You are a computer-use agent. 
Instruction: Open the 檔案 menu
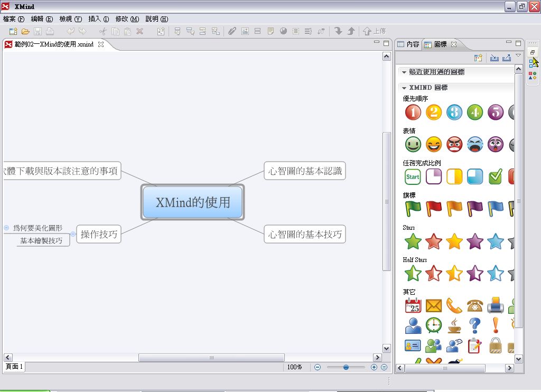[x=14, y=19]
